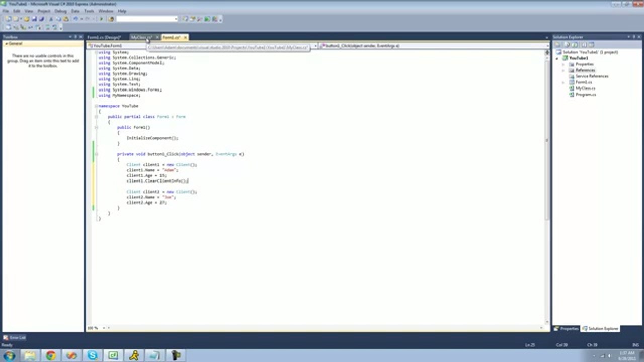Open the Tools menu
Screen dimensions: 644x362
pyautogui.click(x=89, y=11)
